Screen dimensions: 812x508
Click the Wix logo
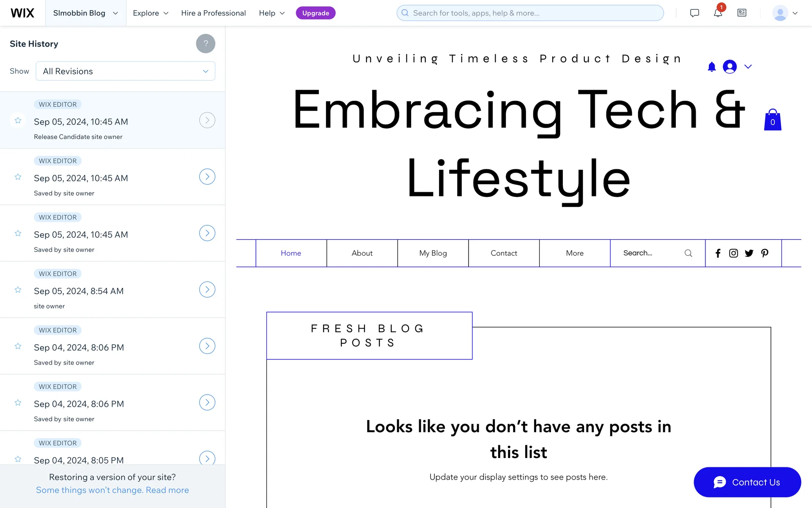tap(22, 13)
